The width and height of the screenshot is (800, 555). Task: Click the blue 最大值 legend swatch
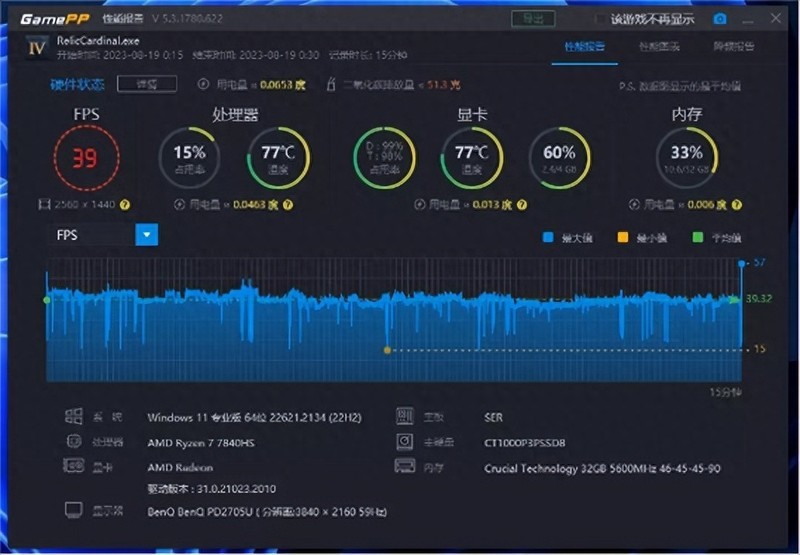click(x=548, y=237)
